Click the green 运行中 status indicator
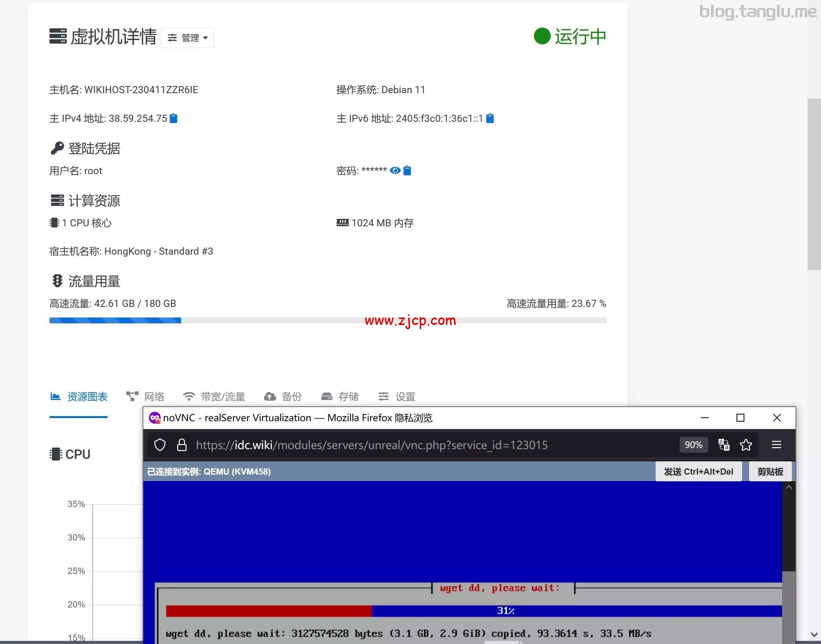Image resolution: width=821 pixels, height=644 pixels. (570, 36)
